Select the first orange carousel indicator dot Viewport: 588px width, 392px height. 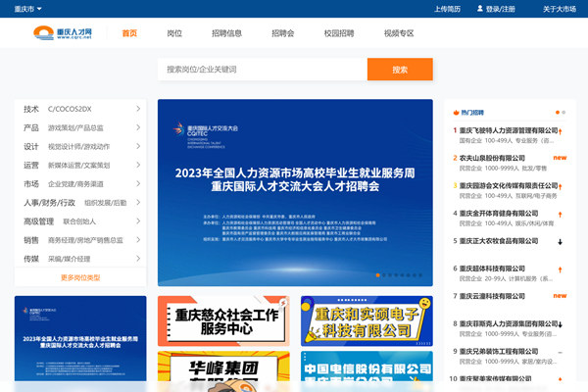coord(377,275)
